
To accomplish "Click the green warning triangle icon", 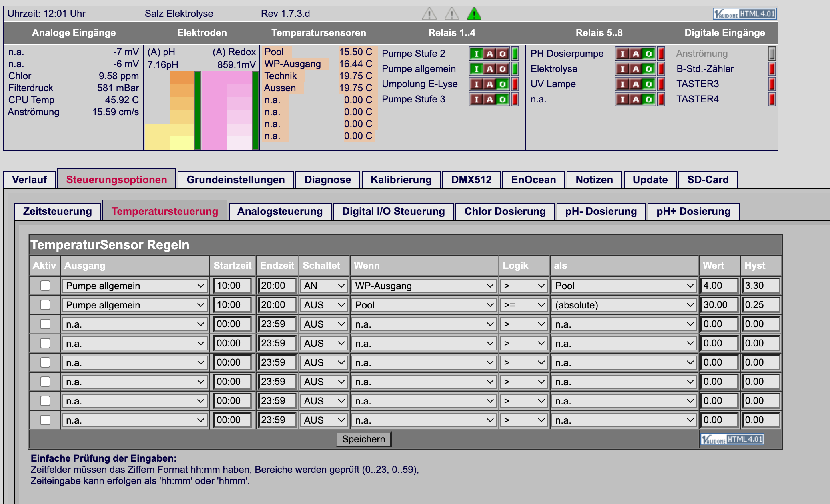I will (474, 14).
